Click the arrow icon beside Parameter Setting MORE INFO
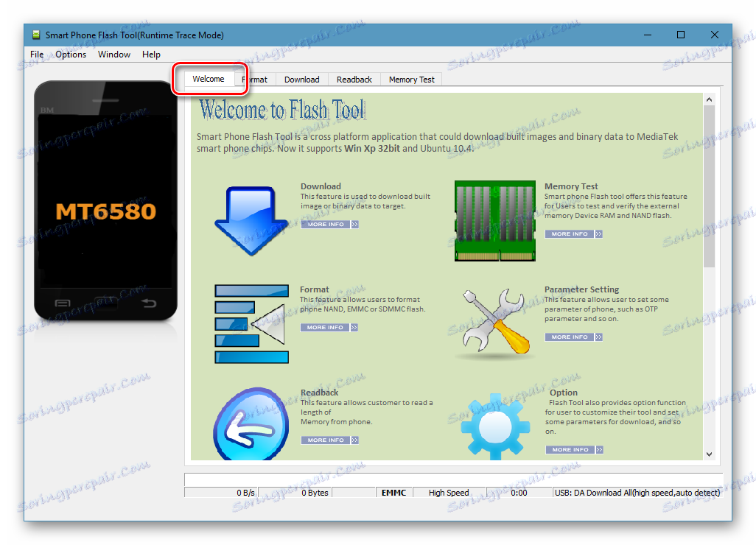Image resolution: width=756 pixels, height=545 pixels. pyautogui.click(x=599, y=337)
